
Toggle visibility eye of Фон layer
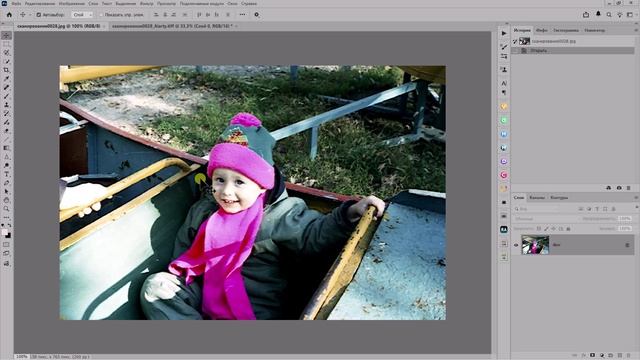point(516,245)
